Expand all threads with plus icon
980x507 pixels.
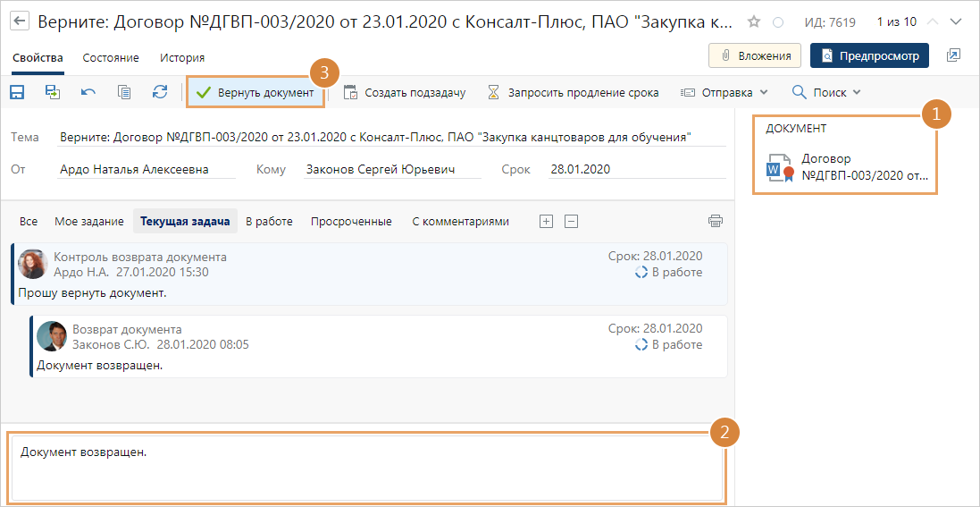click(547, 221)
